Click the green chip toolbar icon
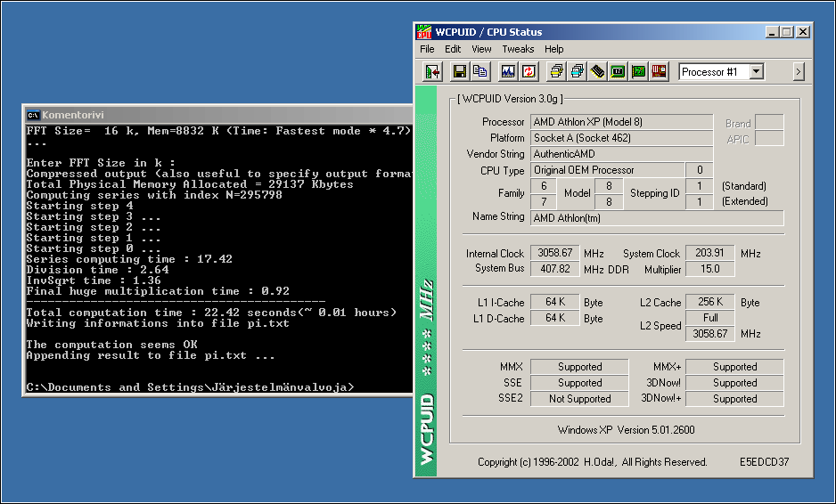Viewport: 836px width, 504px height. 618,71
